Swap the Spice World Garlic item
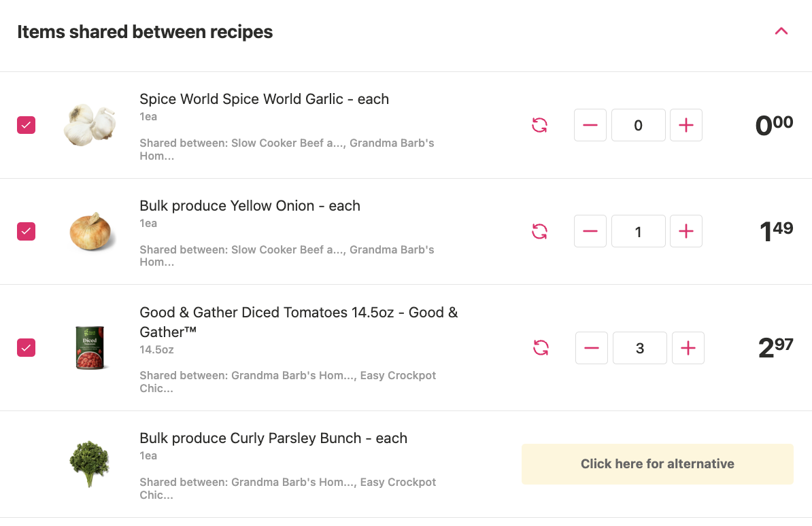The image size is (812, 526). (x=539, y=125)
